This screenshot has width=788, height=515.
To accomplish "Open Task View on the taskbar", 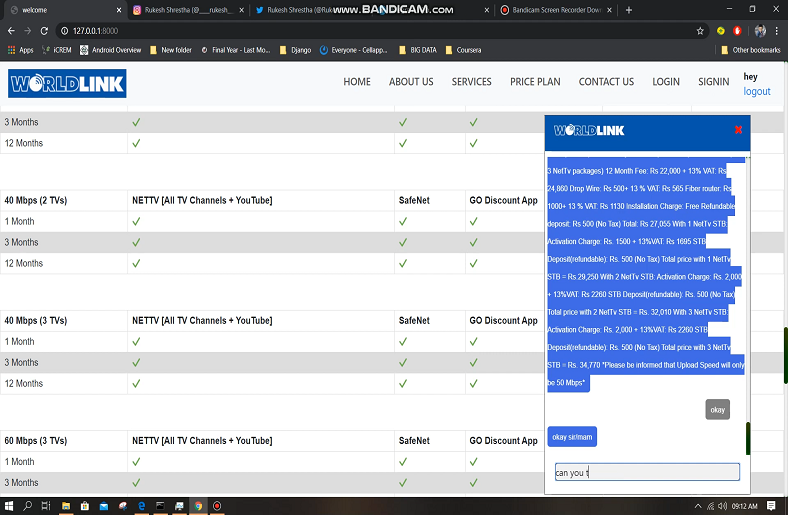I will tap(46, 506).
